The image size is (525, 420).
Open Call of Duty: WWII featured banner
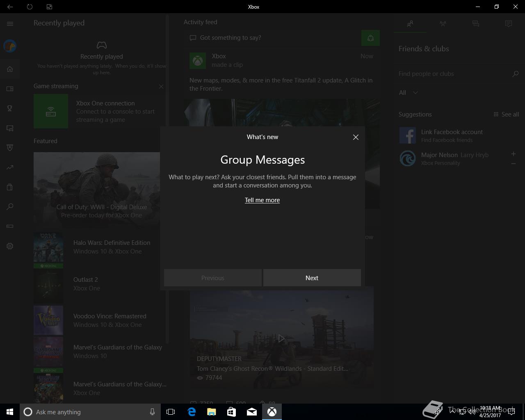click(x=97, y=190)
